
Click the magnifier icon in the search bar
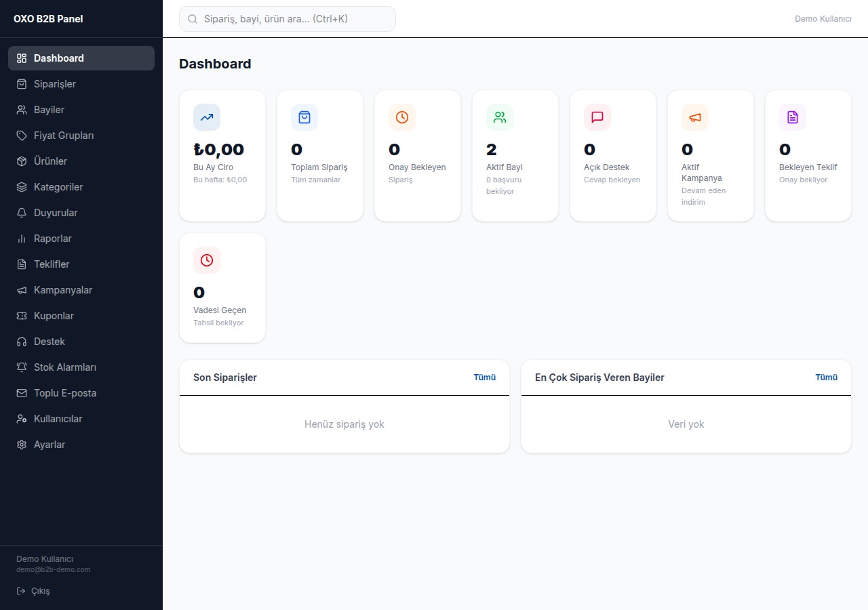point(193,19)
